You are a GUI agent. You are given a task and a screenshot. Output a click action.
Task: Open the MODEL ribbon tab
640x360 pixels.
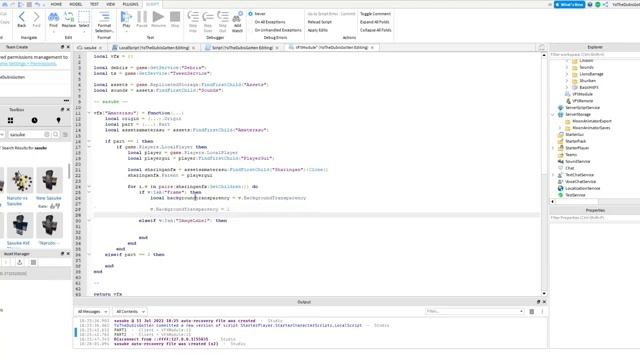pos(76,4)
